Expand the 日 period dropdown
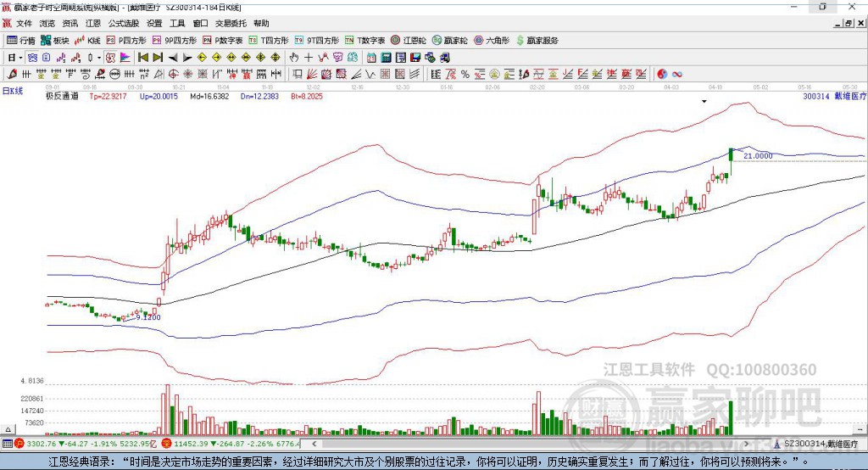This screenshot has width=868, height=470. [x=20, y=58]
